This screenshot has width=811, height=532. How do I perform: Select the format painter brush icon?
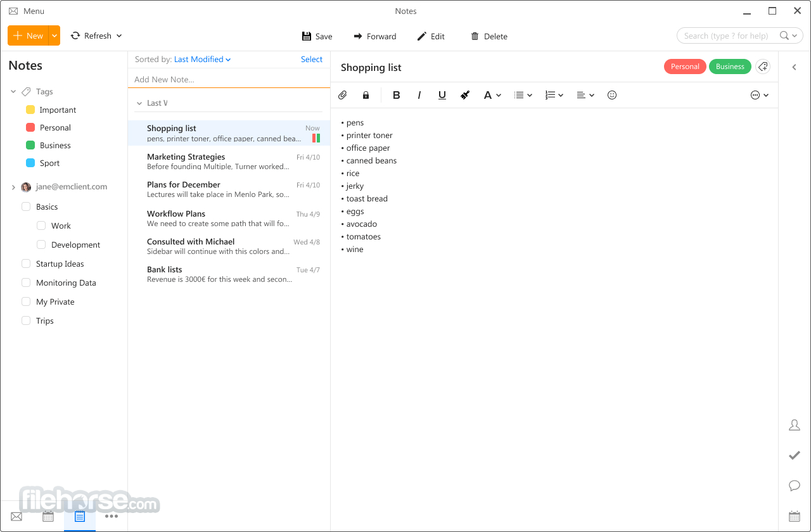pos(465,95)
